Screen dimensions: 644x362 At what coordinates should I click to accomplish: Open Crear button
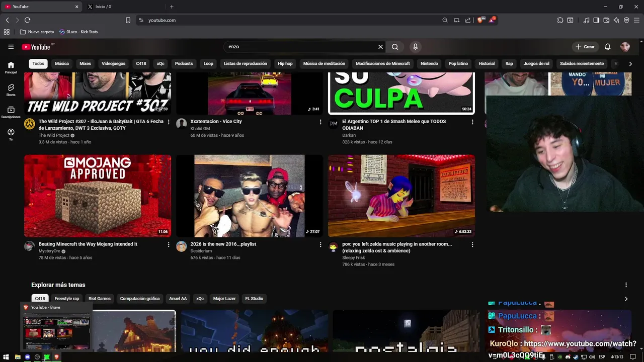[585, 47]
